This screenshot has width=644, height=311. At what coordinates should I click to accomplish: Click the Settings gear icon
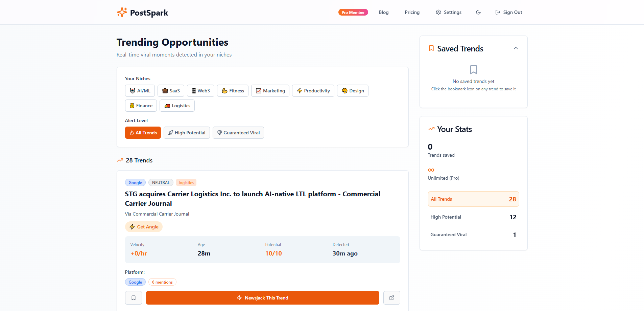coord(438,12)
